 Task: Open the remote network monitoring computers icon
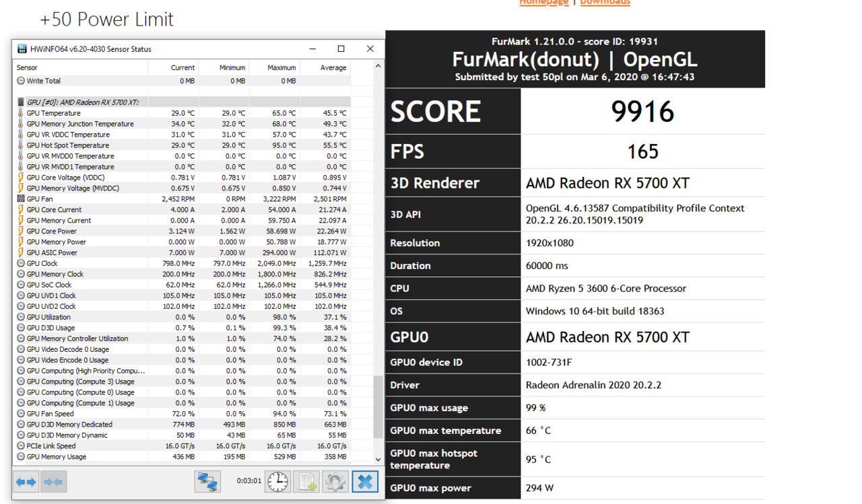click(207, 482)
